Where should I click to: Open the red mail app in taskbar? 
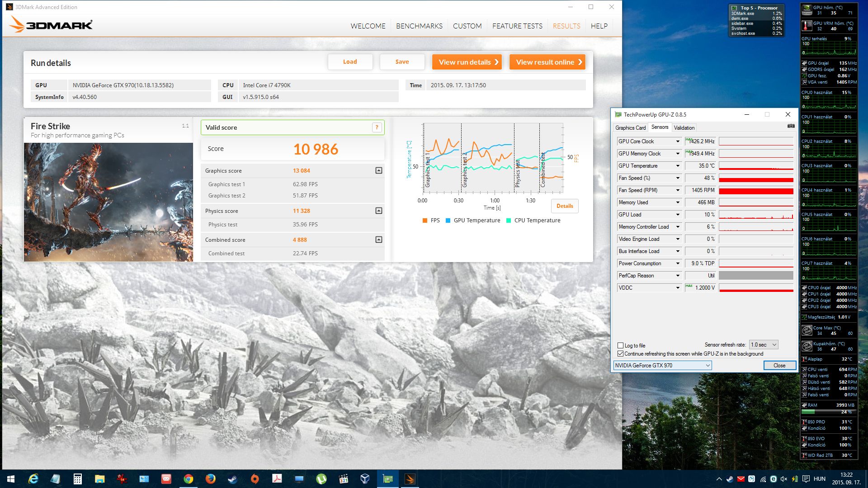(166, 479)
